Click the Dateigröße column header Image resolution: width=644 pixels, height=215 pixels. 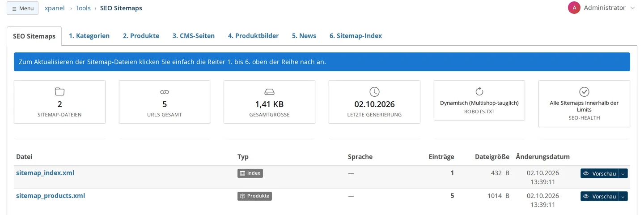click(x=492, y=157)
